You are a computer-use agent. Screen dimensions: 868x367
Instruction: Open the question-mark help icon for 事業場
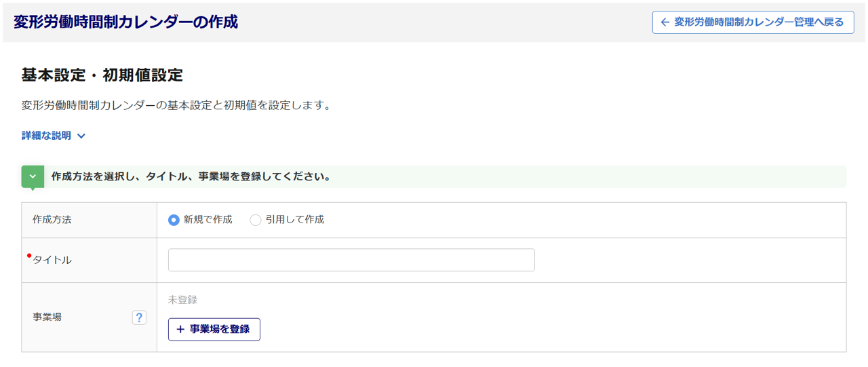coord(139,317)
